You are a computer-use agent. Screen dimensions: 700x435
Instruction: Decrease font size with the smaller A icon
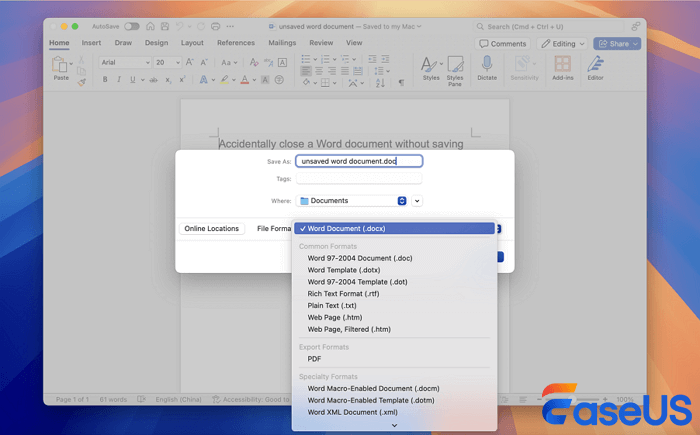(x=204, y=63)
